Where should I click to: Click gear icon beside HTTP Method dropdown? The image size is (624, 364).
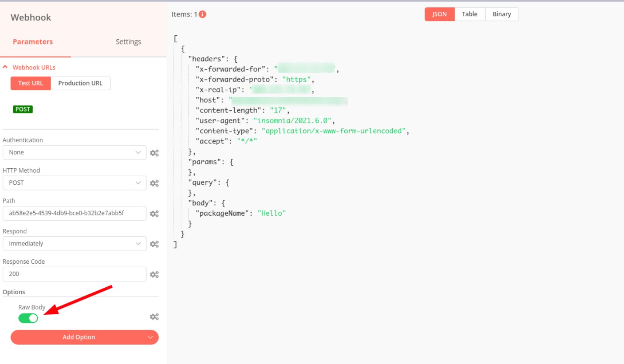point(154,184)
